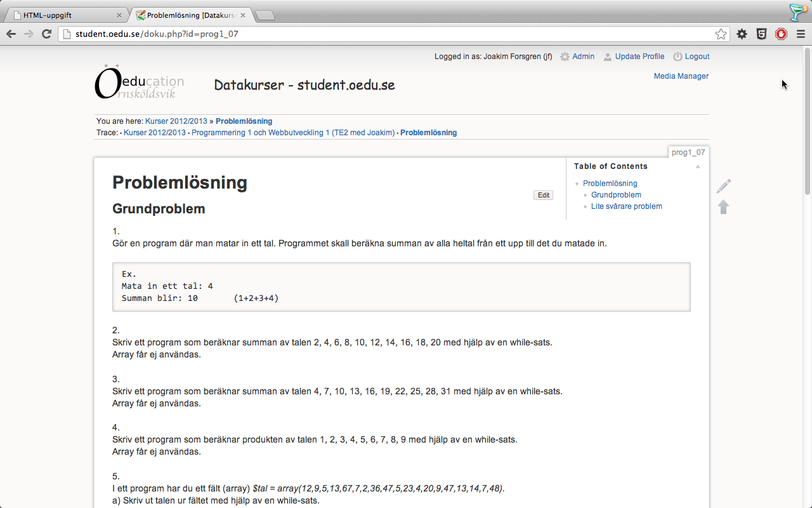
Task: Switch to HTML-uppgift tab
Action: click(63, 15)
